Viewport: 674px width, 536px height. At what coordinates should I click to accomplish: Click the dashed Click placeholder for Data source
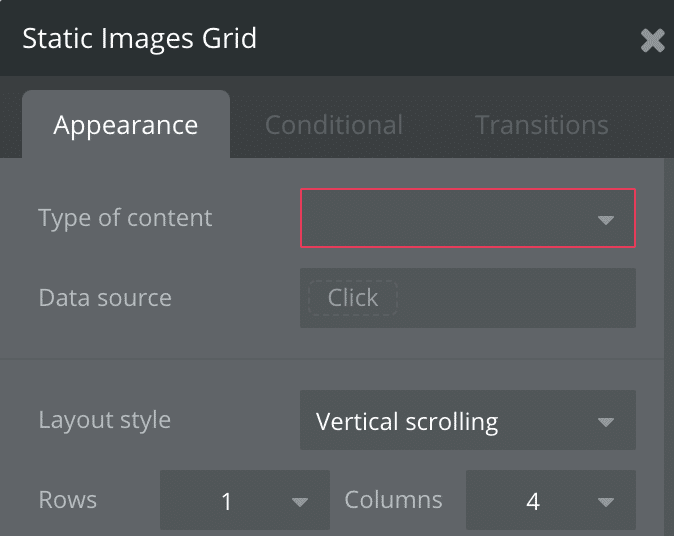[x=352, y=298]
